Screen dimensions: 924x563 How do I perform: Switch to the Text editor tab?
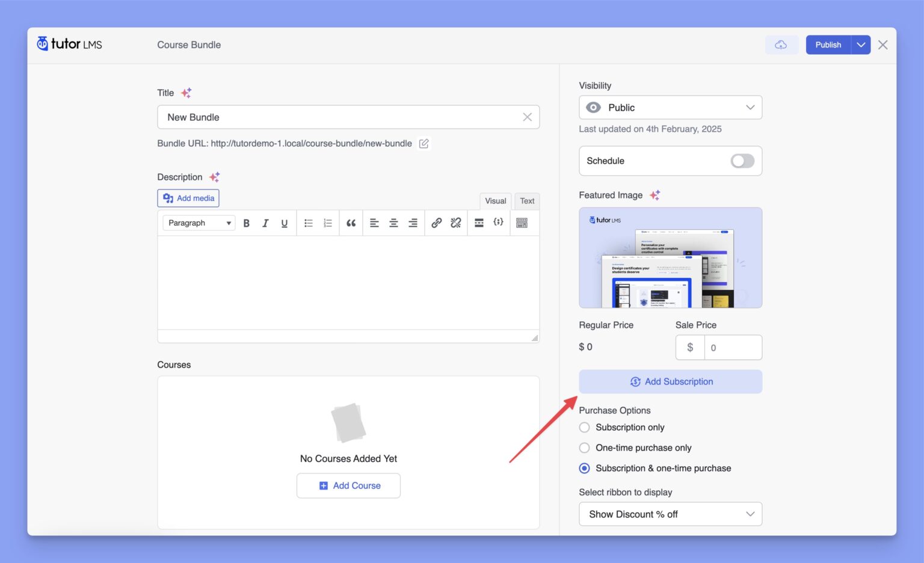tap(527, 201)
